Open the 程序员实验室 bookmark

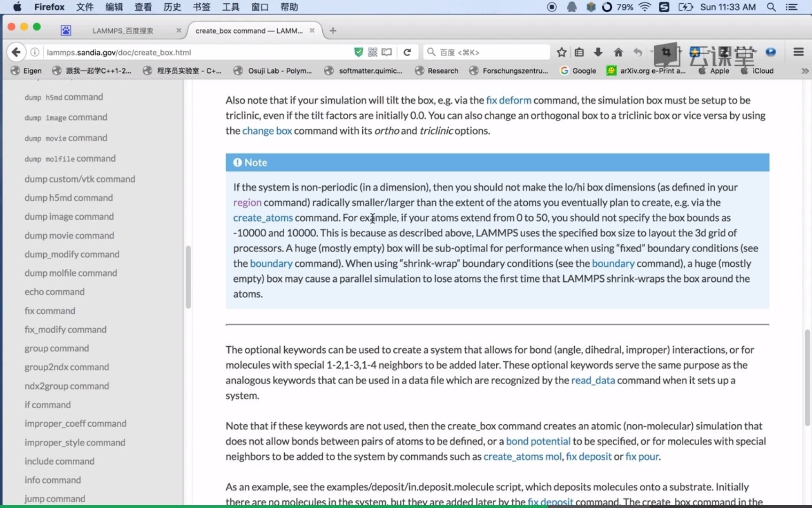(x=182, y=71)
